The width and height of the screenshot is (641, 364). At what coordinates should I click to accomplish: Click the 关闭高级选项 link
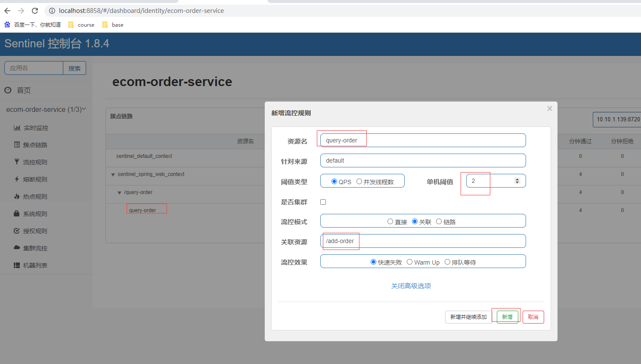(x=411, y=286)
